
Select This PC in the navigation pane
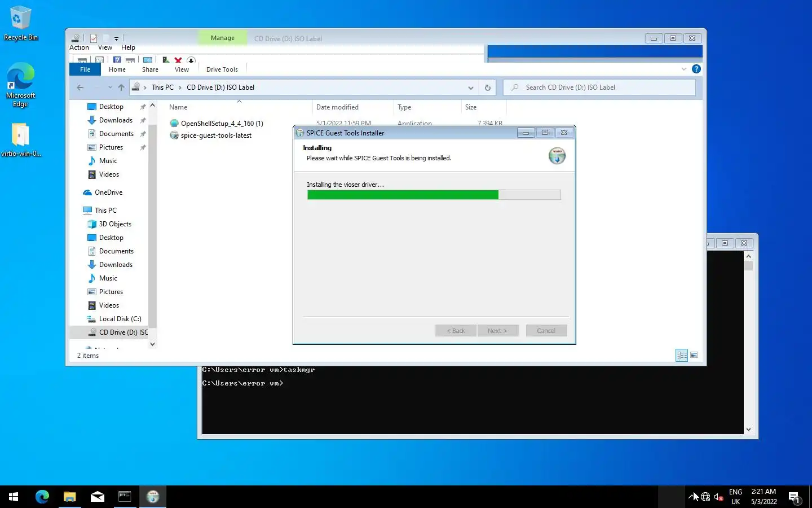click(x=105, y=211)
